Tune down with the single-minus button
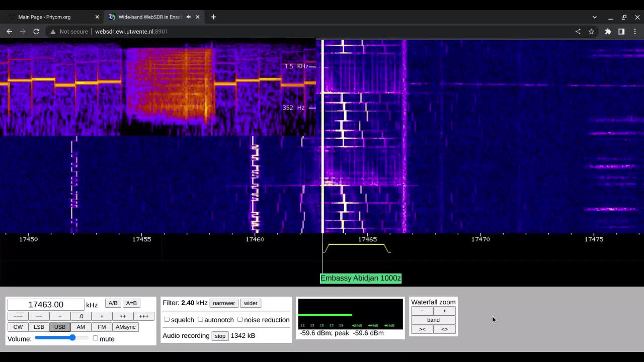 pyautogui.click(x=60, y=316)
